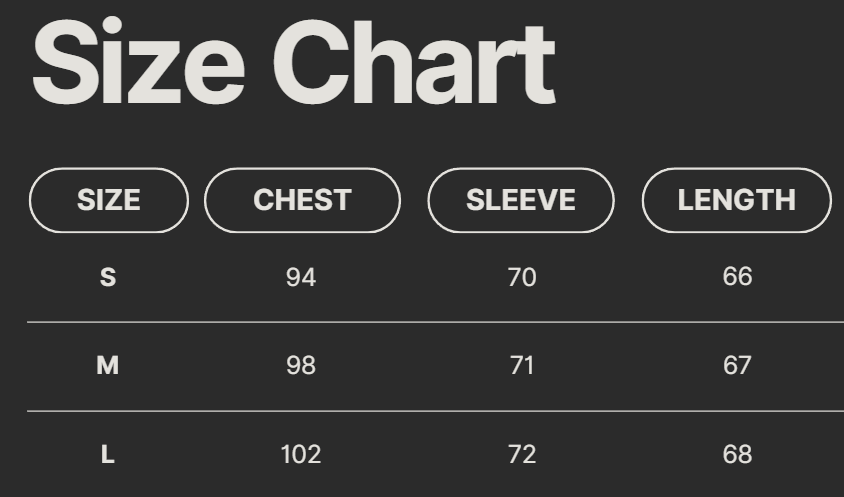Select the M size row label

[108, 366]
